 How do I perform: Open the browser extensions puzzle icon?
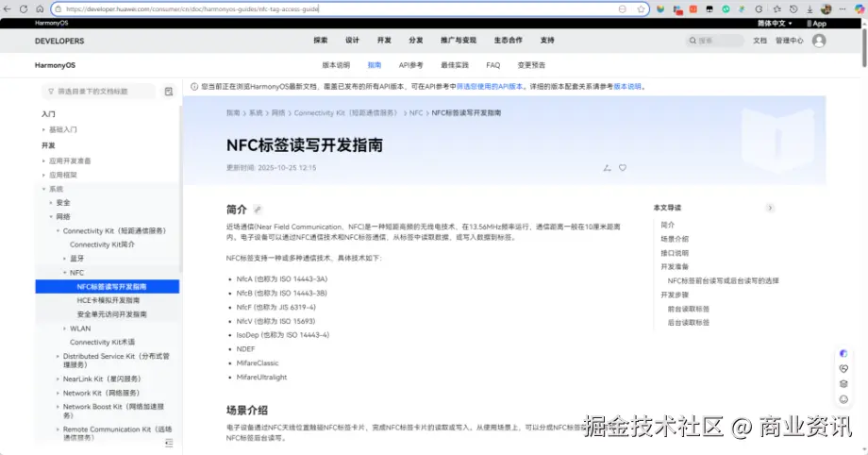click(759, 8)
